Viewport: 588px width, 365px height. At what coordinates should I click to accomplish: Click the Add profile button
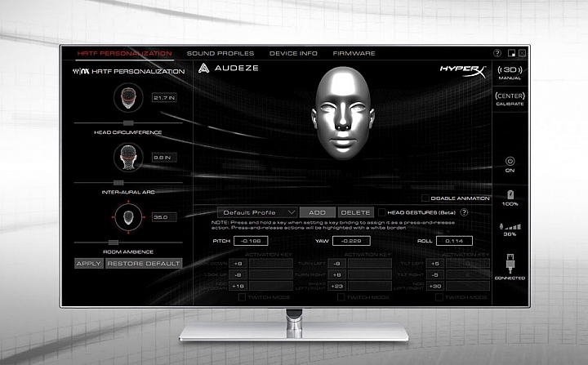point(317,212)
